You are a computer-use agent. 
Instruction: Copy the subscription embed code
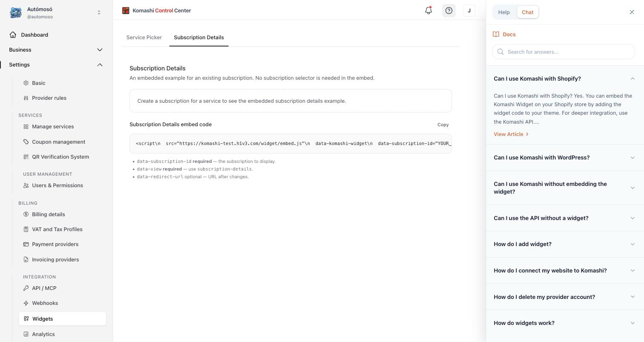point(443,125)
